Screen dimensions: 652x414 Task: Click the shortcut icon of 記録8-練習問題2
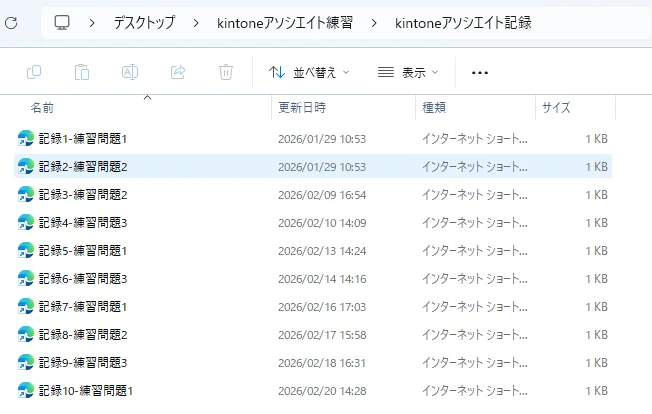click(26, 335)
